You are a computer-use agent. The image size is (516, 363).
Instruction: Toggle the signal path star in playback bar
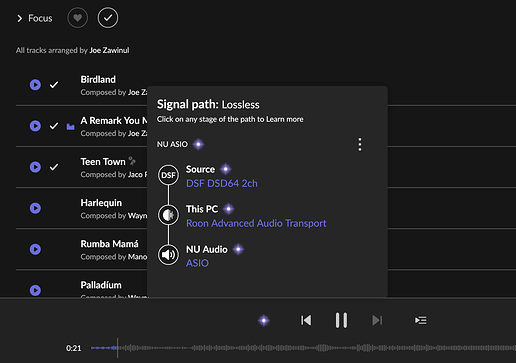point(264,321)
